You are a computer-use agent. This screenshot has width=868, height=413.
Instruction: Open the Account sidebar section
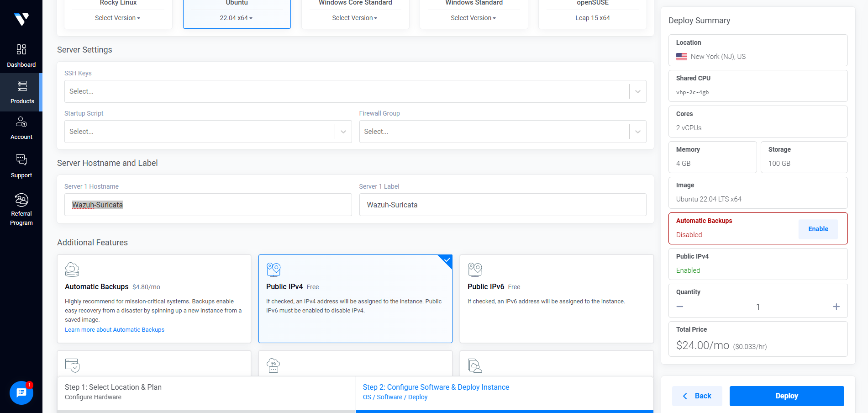click(21, 128)
